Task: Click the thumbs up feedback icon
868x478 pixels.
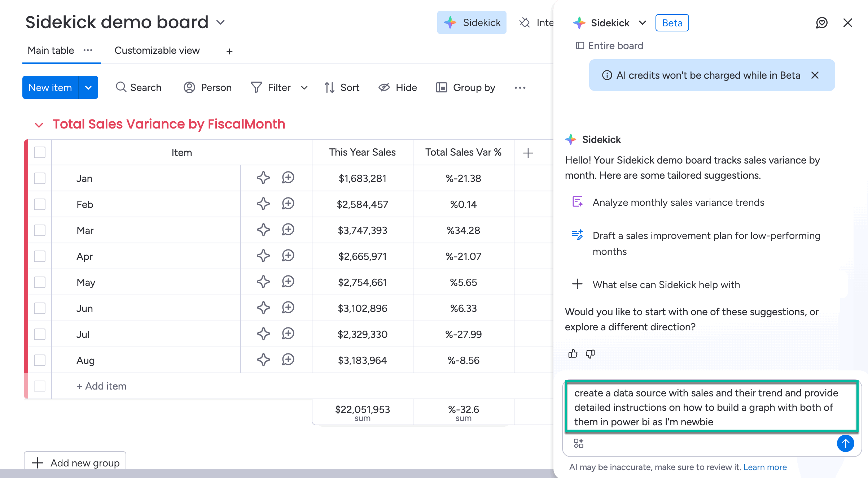Action: [x=573, y=354]
